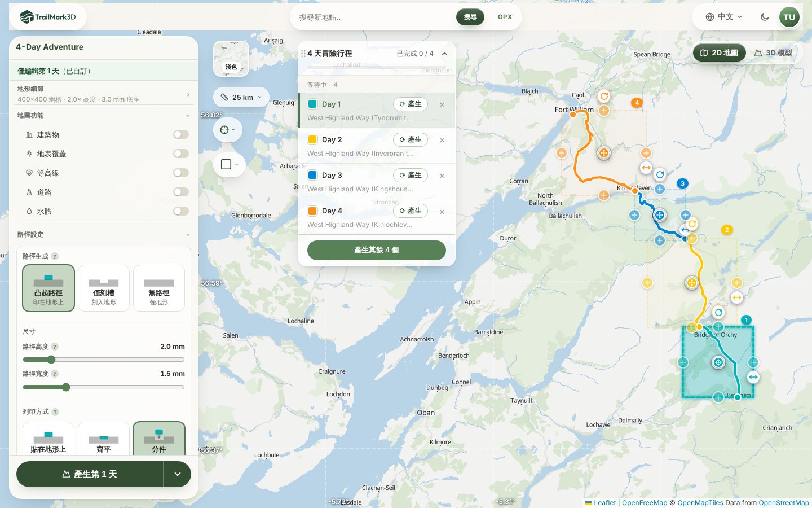Enable the 道路 switch
Viewport: 812px width, 508px height.
181,192
